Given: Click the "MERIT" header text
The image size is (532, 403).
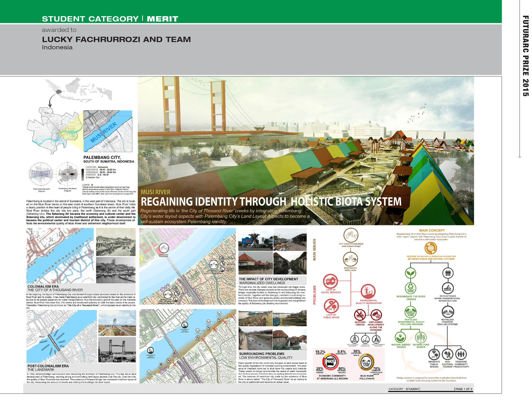Looking at the screenshot, I should click(163, 19).
